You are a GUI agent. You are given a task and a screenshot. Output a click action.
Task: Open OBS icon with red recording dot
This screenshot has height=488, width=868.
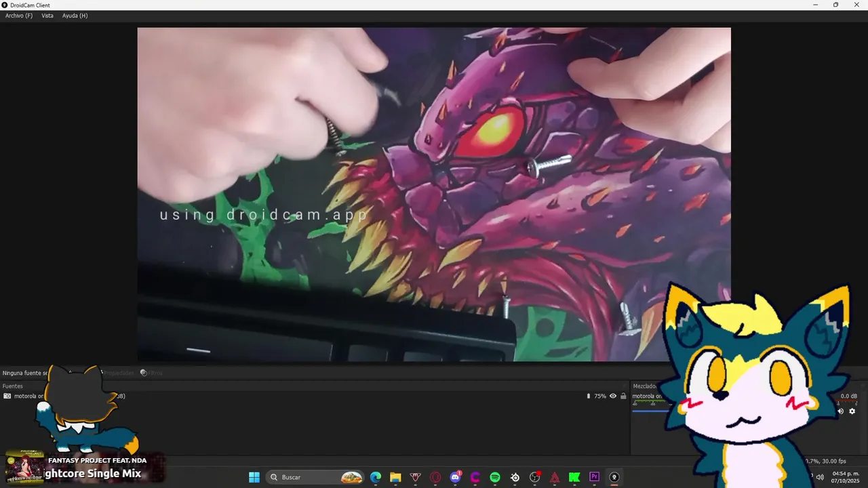(x=534, y=477)
